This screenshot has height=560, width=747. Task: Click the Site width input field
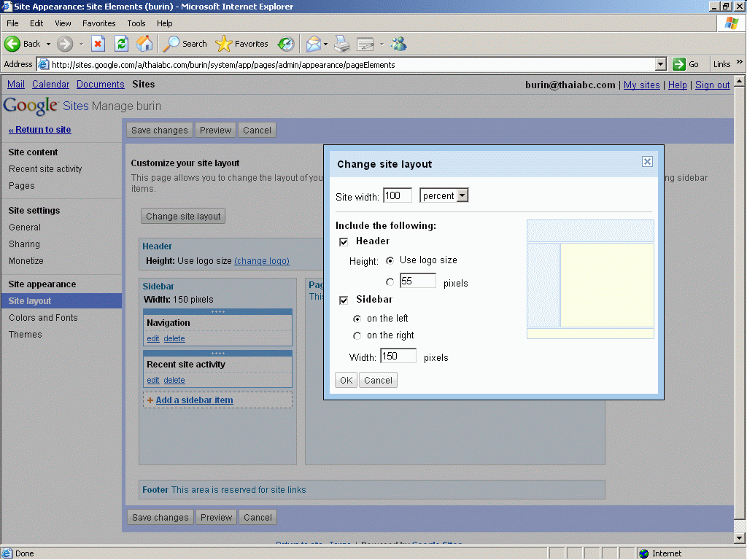[x=397, y=195]
